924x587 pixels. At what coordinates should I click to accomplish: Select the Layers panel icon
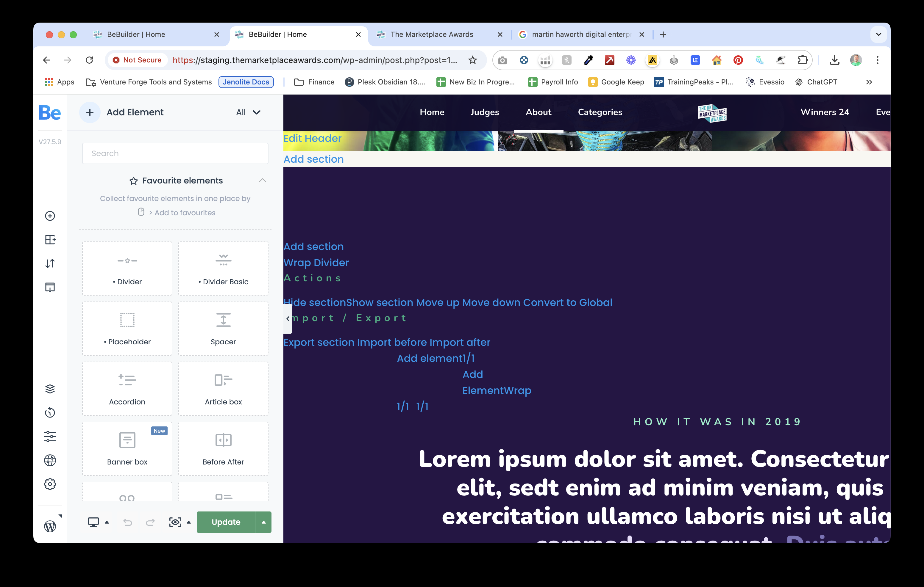click(x=51, y=389)
